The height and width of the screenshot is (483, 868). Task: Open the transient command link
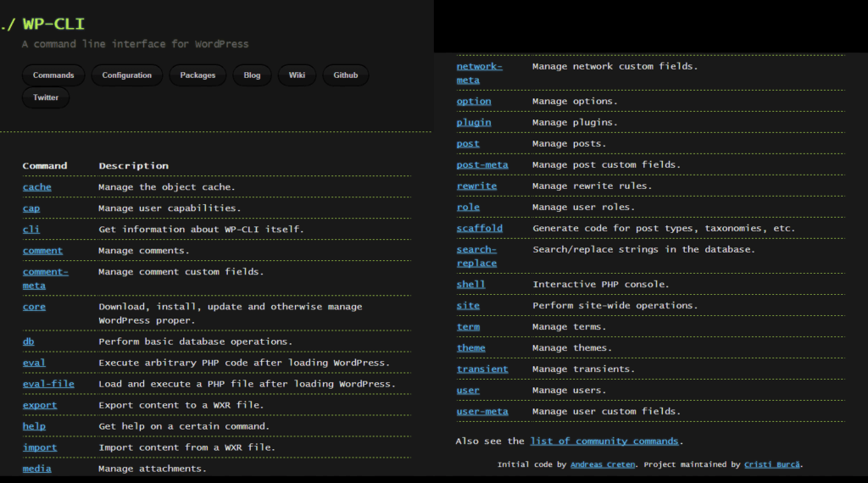click(x=482, y=369)
